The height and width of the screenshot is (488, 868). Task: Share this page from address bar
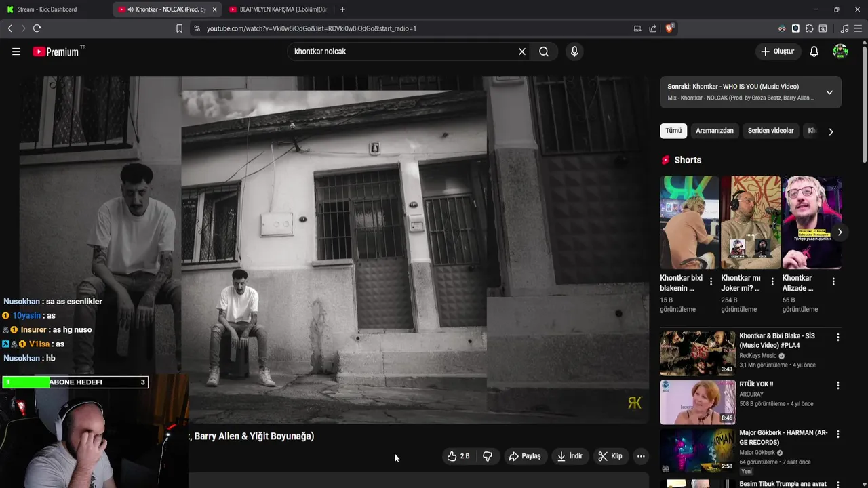click(652, 28)
